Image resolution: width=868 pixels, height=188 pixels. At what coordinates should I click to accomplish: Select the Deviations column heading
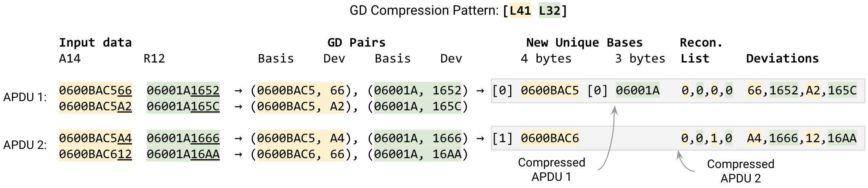tap(782, 59)
